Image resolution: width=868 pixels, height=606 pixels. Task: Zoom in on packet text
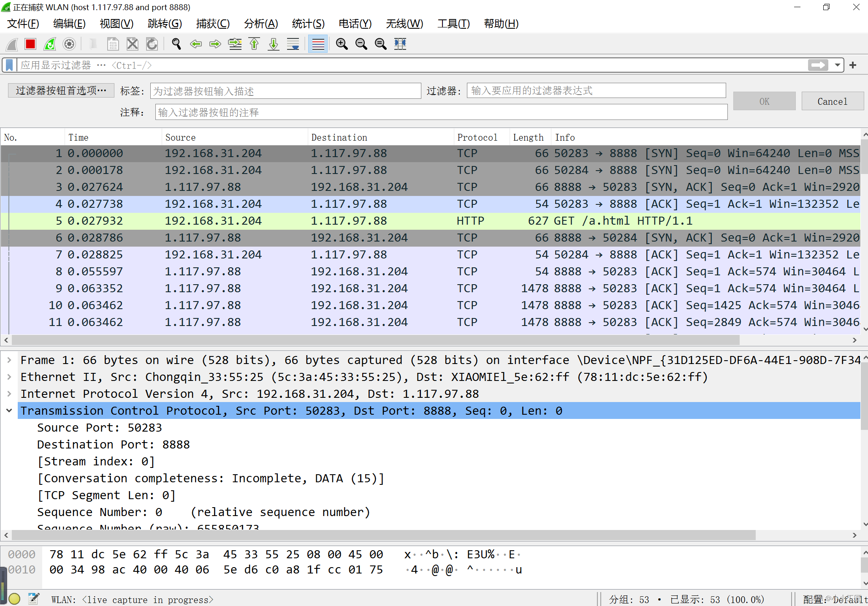(x=342, y=44)
